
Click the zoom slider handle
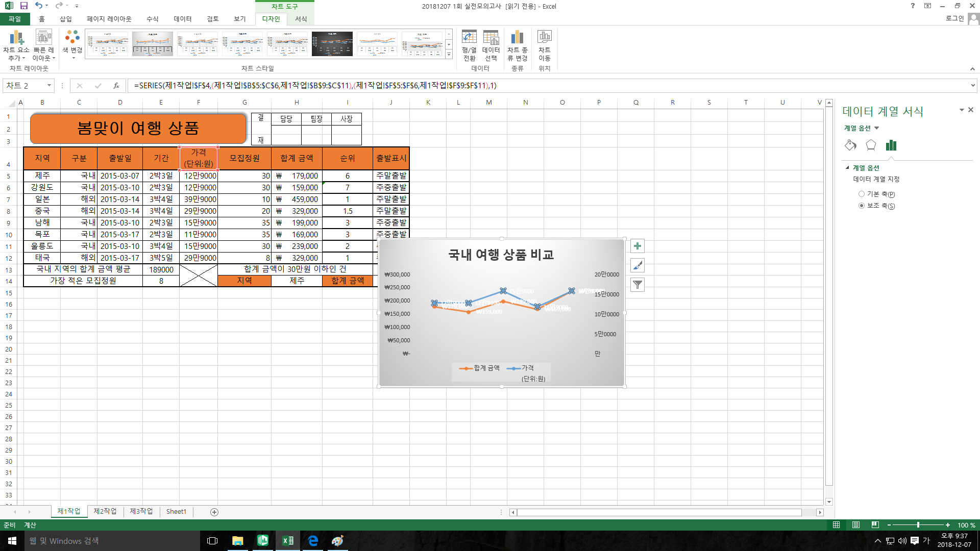[x=918, y=525]
